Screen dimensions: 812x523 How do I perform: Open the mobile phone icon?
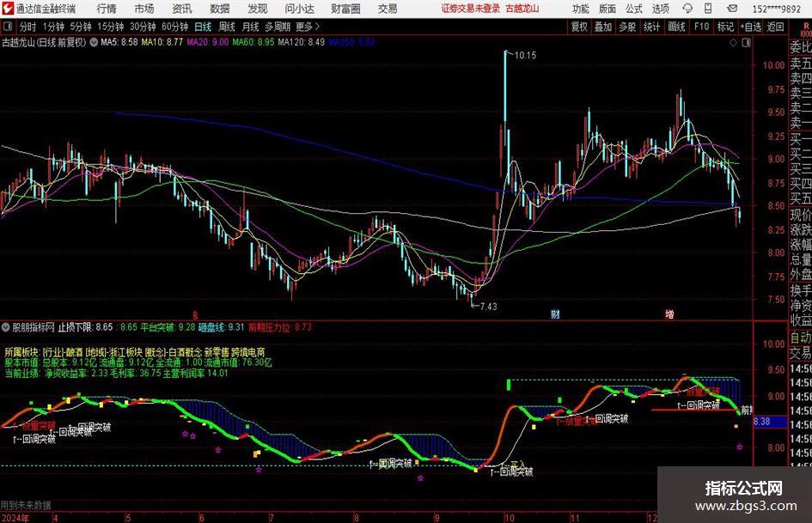[708, 9]
